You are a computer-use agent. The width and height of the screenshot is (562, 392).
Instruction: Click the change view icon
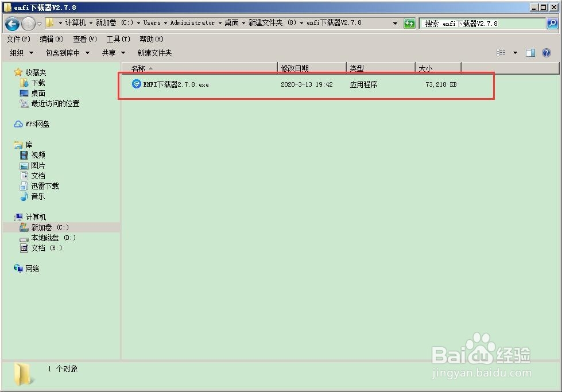click(x=501, y=53)
